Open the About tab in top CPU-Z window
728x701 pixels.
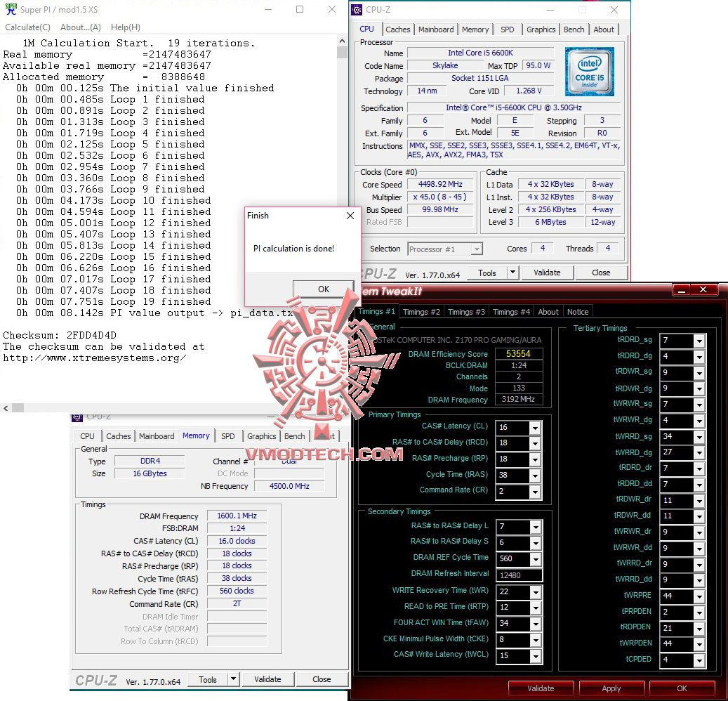click(x=604, y=30)
